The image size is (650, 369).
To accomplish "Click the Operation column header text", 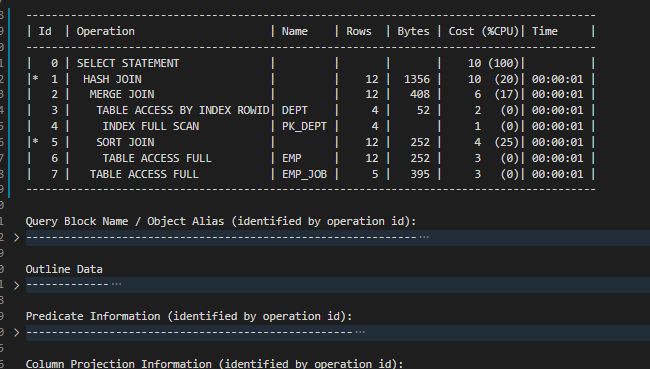I will (x=106, y=32).
